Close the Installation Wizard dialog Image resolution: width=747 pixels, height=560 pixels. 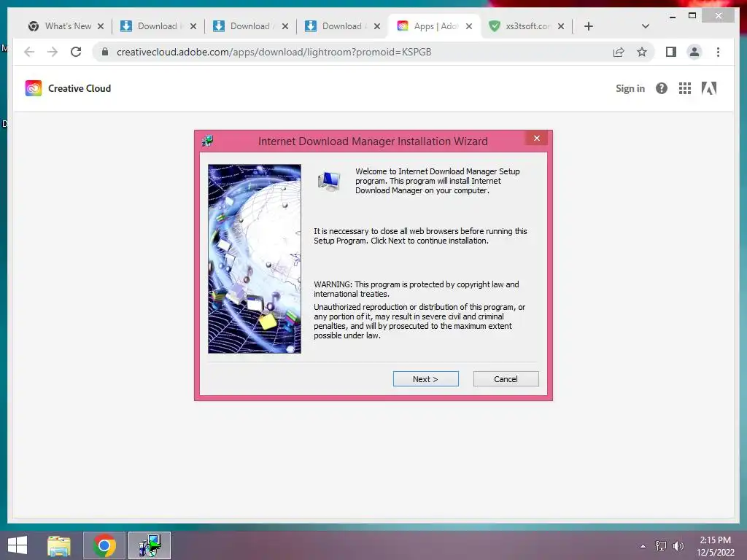(537, 138)
